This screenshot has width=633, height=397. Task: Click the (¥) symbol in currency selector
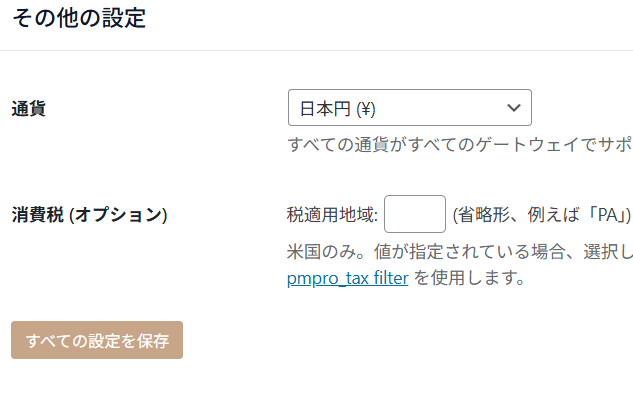[x=366, y=109]
